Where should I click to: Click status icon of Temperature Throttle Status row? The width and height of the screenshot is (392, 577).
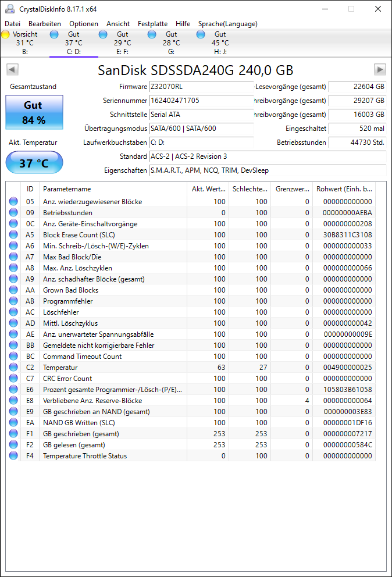pyautogui.click(x=13, y=455)
